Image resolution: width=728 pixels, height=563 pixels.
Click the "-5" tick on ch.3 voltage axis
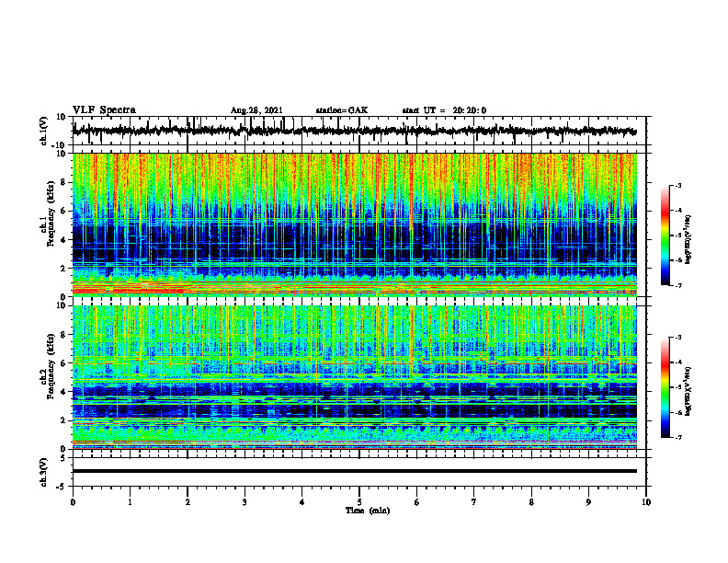[x=62, y=487]
